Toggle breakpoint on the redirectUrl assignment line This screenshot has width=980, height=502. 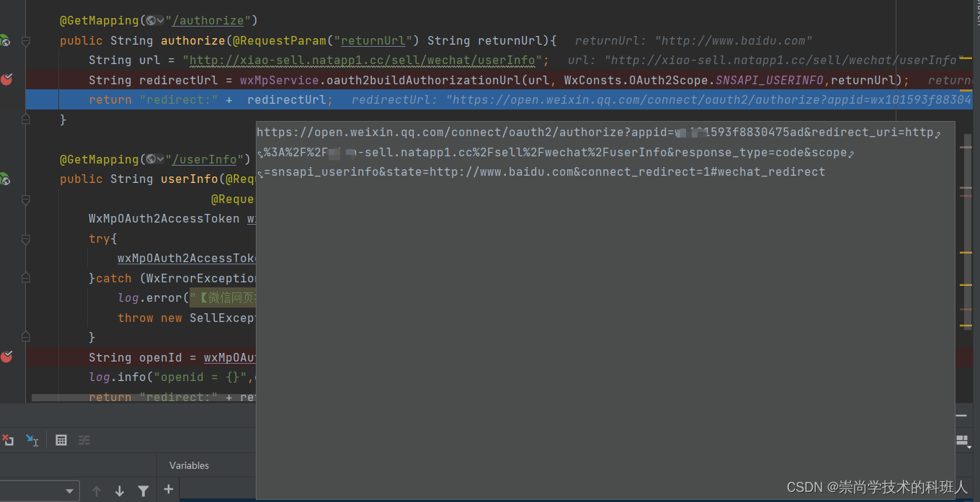pos(6,80)
